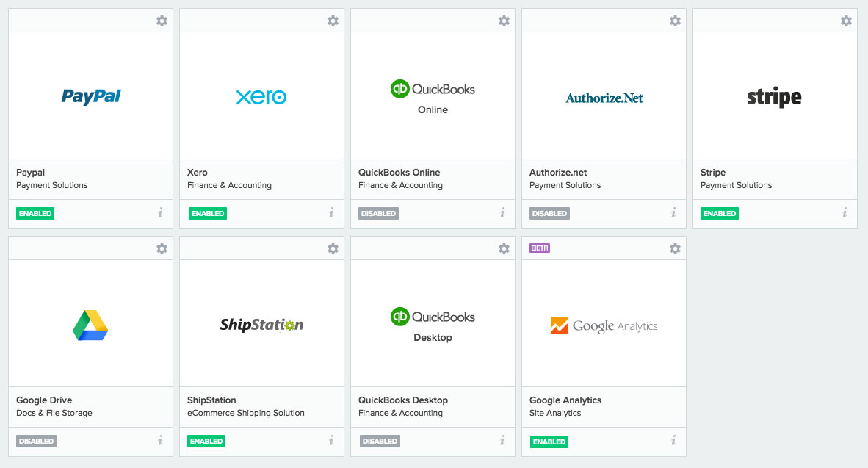This screenshot has height=468, width=868.
Task: Click the BETA label on Google Analytics
Action: 540,248
